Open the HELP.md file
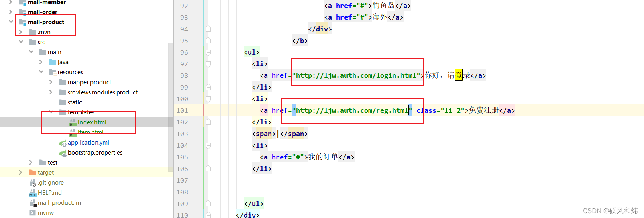The image size is (644, 218). (50, 193)
